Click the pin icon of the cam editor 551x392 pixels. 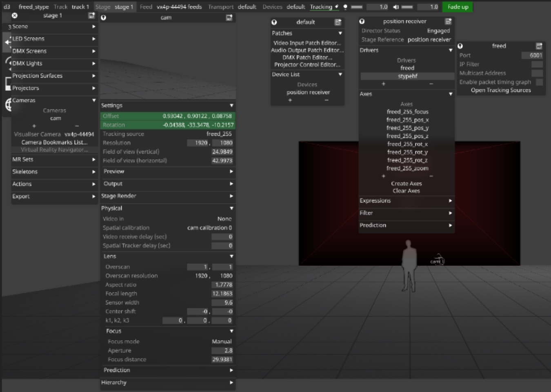pyautogui.click(x=104, y=18)
